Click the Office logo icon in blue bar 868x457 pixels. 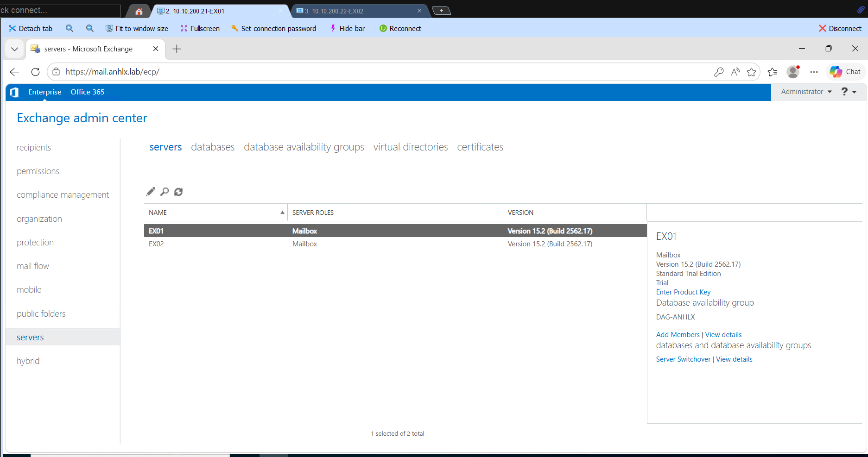[x=14, y=92]
